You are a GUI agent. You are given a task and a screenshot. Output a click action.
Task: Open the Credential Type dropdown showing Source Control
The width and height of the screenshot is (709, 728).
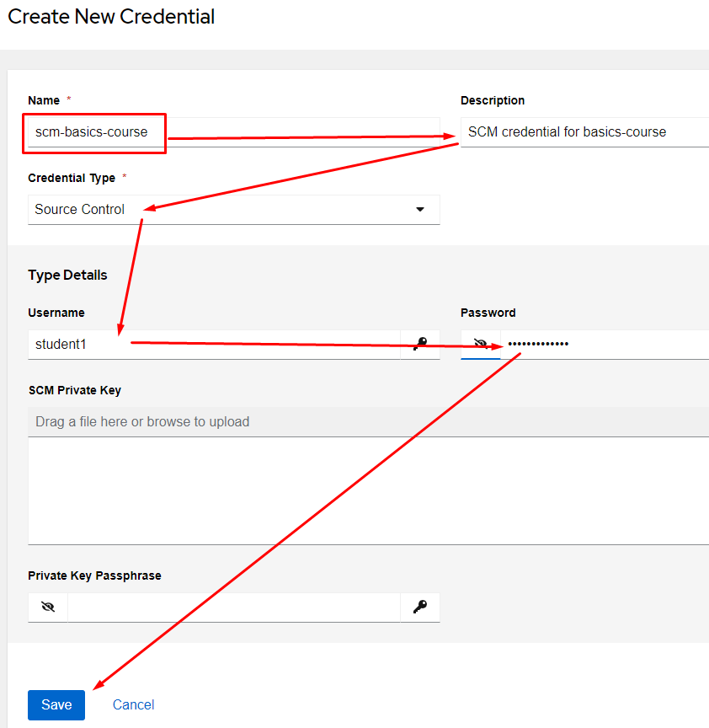(x=219, y=210)
